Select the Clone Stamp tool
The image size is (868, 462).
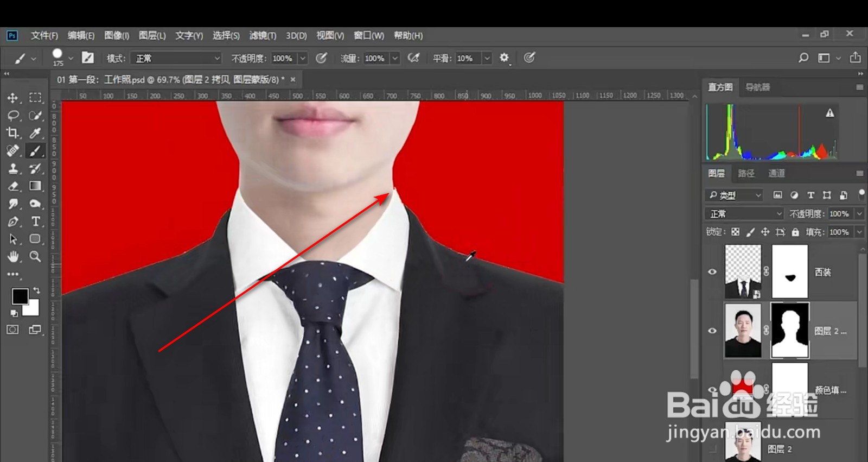click(12, 168)
